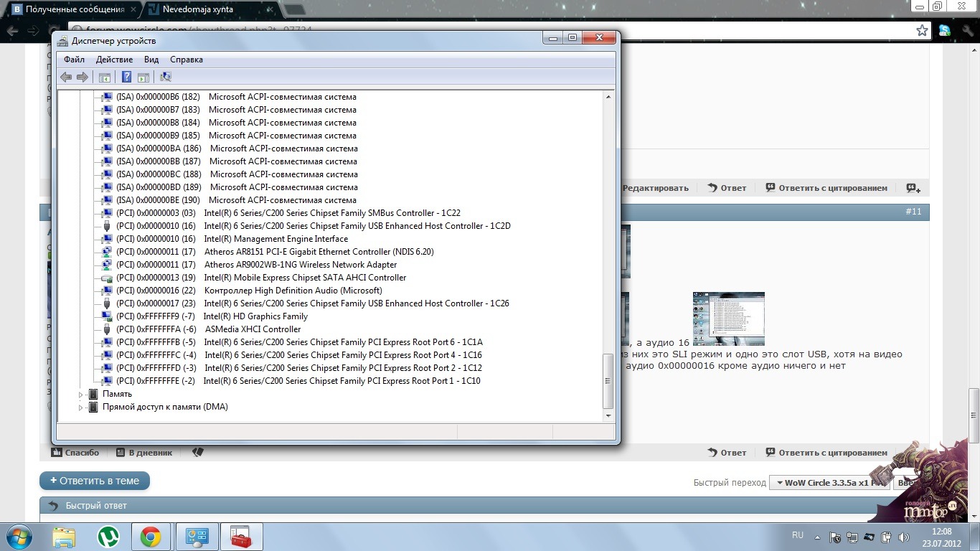Viewport: 980px width, 551px height.
Task: Open Help via the blue question mark icon
Action: 126,77
